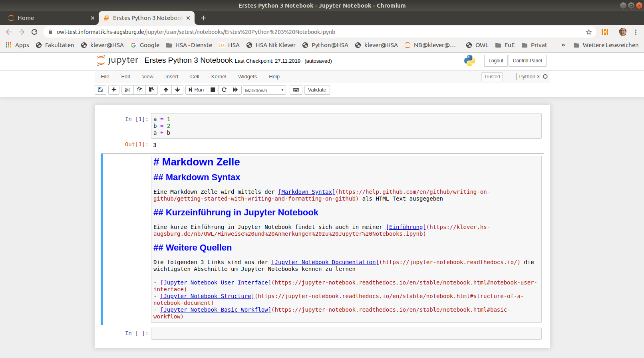Cut selected cells with the scissors icon
The image size is (644, 358).
[x=127, y=90]
